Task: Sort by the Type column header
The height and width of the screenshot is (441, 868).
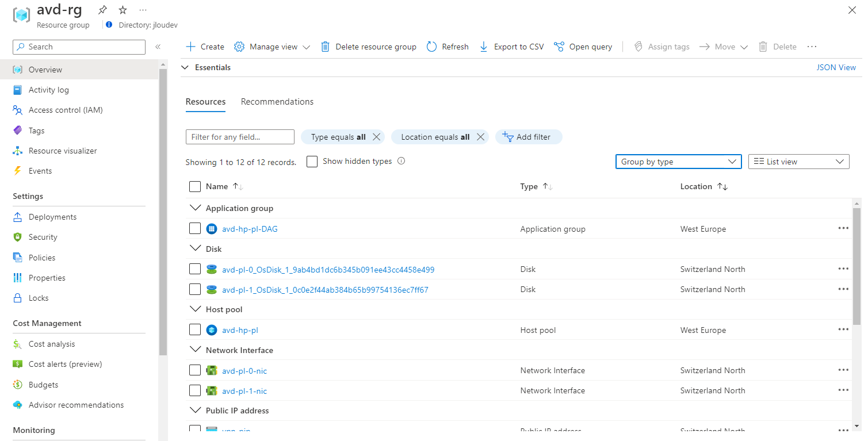Action: [x=537, y=186]
